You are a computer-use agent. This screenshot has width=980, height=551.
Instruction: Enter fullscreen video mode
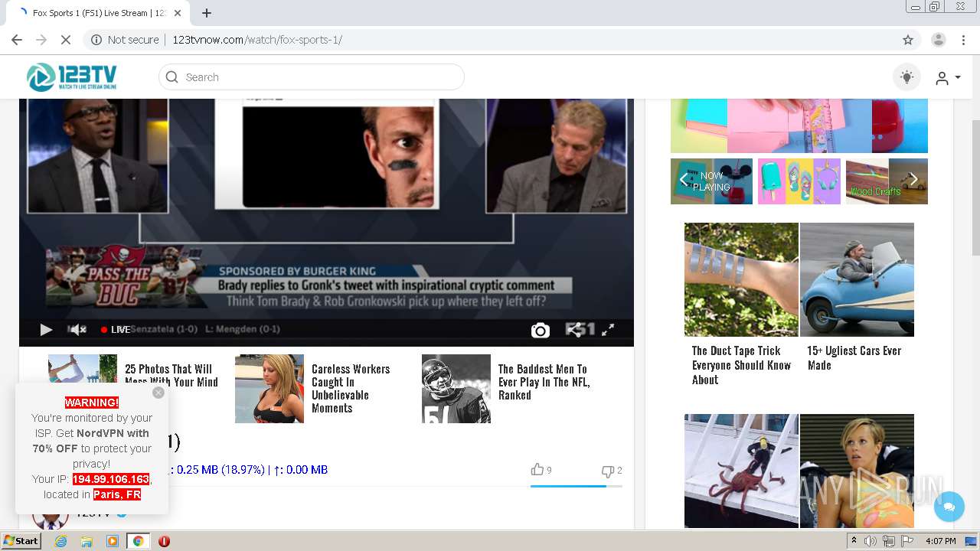[608, 330]
